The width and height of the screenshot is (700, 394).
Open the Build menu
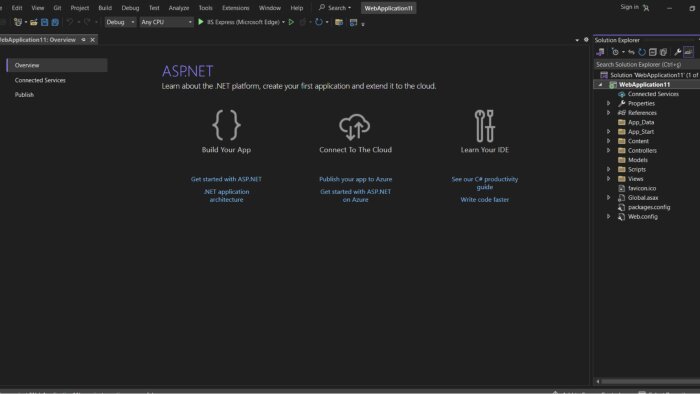pos(105,8)
